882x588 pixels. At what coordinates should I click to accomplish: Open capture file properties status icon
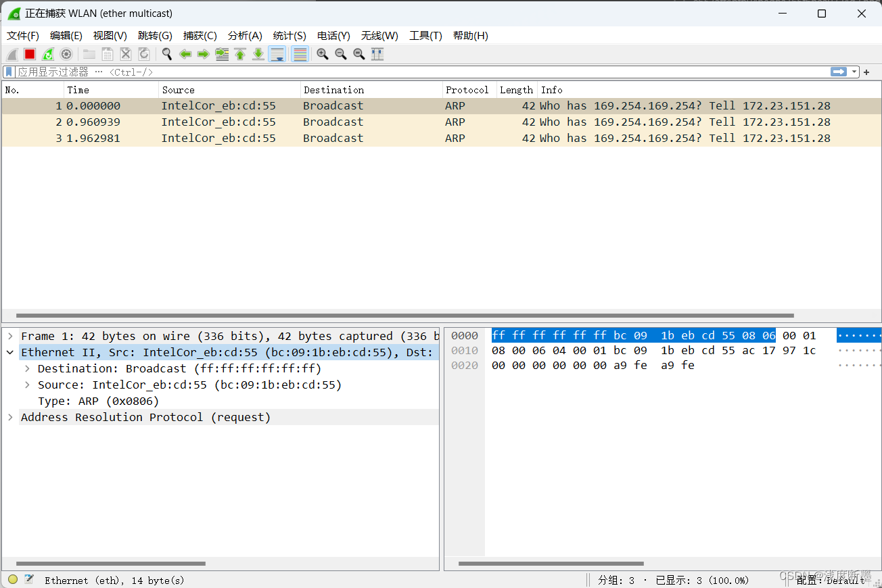(29, 579)
